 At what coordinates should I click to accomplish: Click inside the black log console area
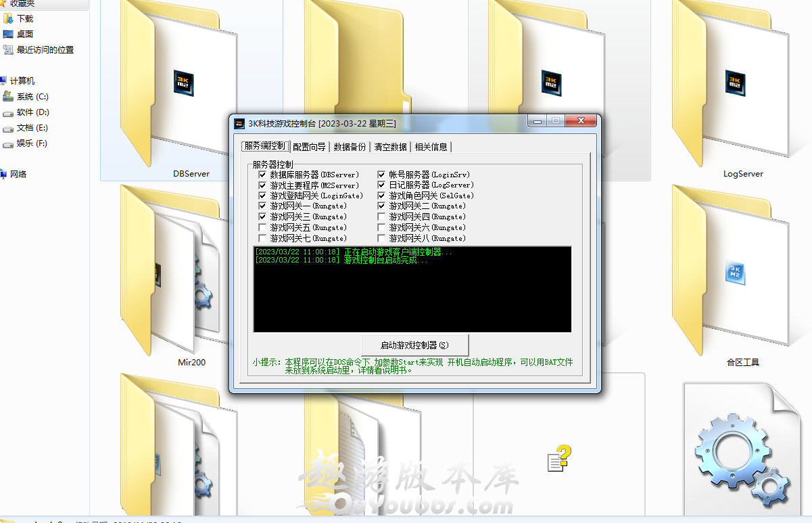point(412,298)
